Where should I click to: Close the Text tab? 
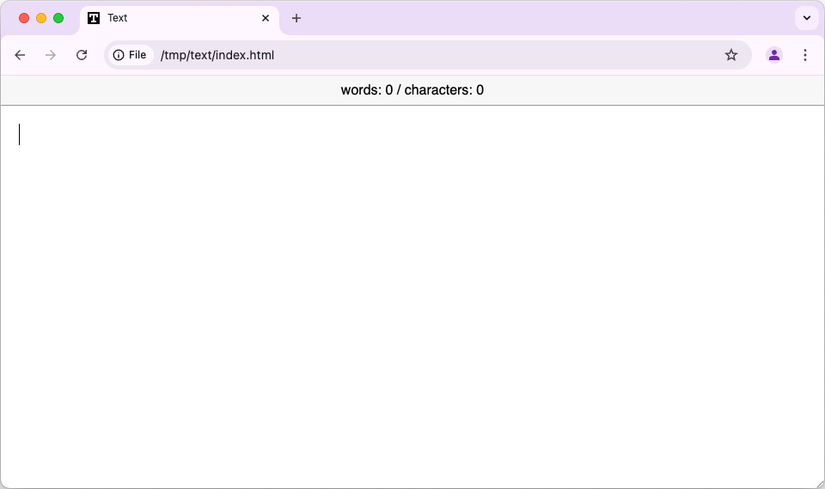click(x=265, y=18)
